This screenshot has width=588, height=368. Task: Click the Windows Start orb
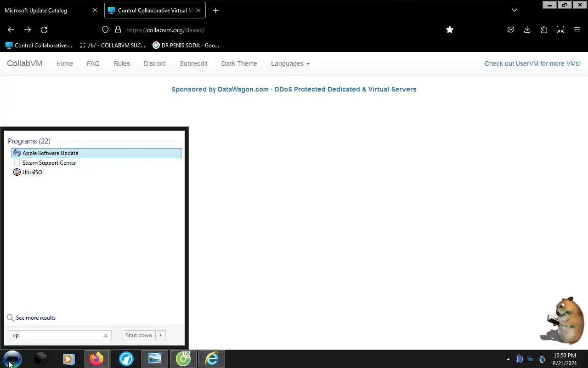12,359
